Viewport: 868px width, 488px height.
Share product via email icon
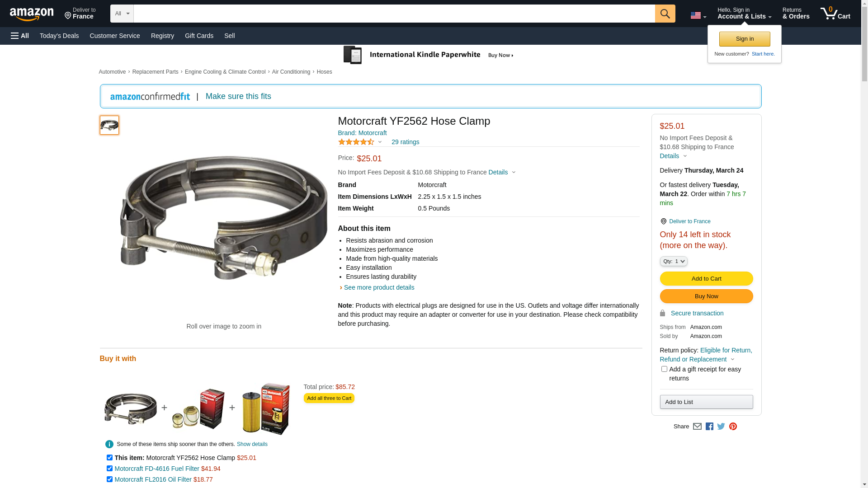coord(697,427)
